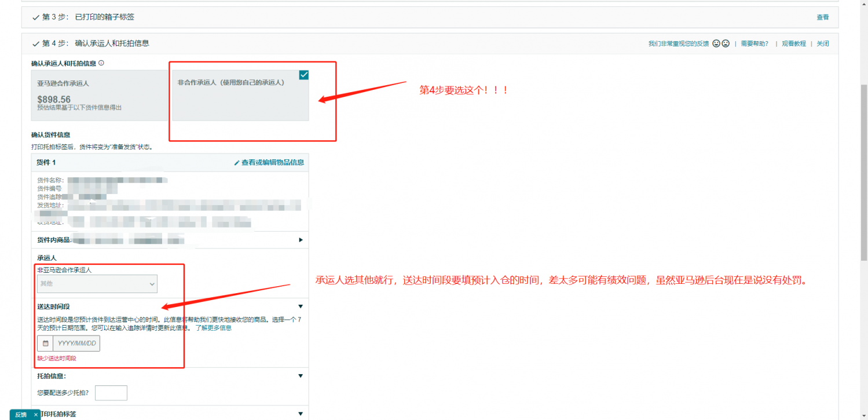This screenshot has width=868, height=420.
Task: Click the pencil icon beside 查看或编辑物品信息
Action: tap(237, 163)
